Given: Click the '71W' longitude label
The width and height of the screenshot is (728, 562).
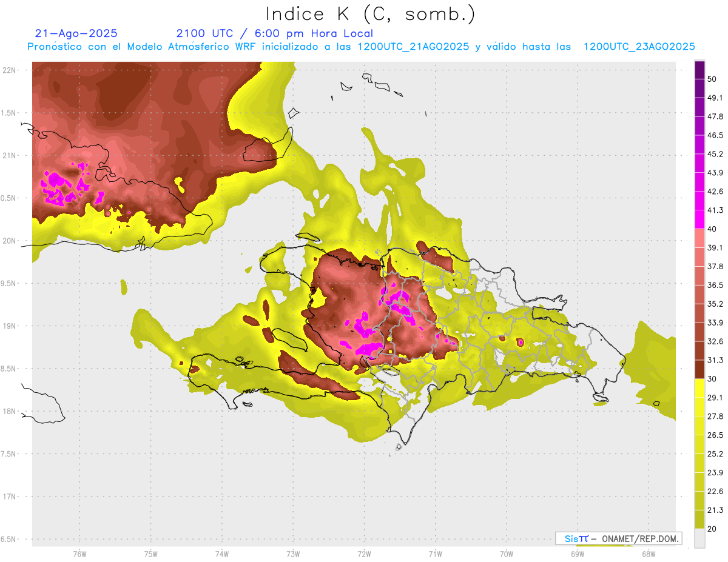Looking at the screenshot, I should pos(435,554).
